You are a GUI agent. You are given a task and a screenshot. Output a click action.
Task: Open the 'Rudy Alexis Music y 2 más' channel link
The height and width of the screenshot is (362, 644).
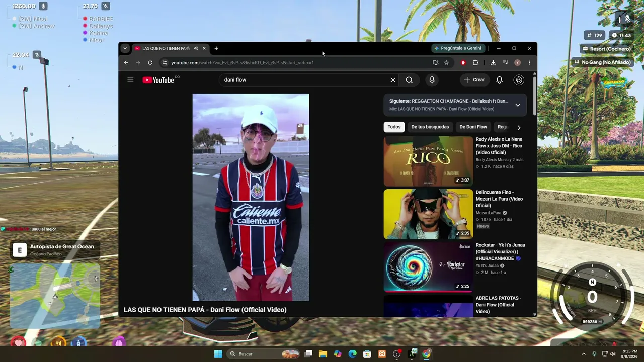500,160
